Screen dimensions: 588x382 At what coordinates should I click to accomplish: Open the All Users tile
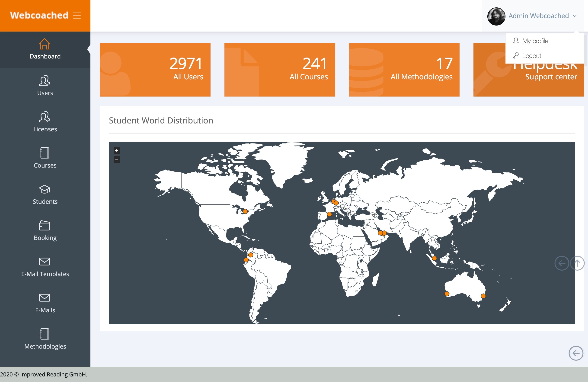click(x=155, y=70)
